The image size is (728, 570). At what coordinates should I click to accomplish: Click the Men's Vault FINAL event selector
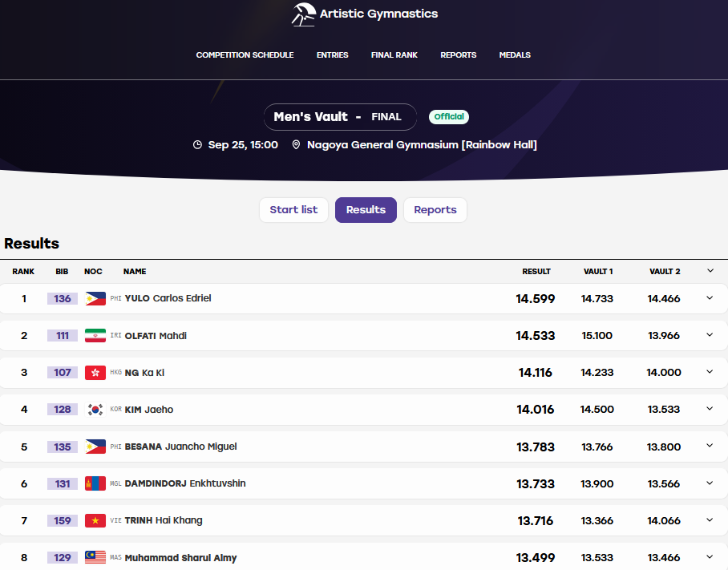340,117
